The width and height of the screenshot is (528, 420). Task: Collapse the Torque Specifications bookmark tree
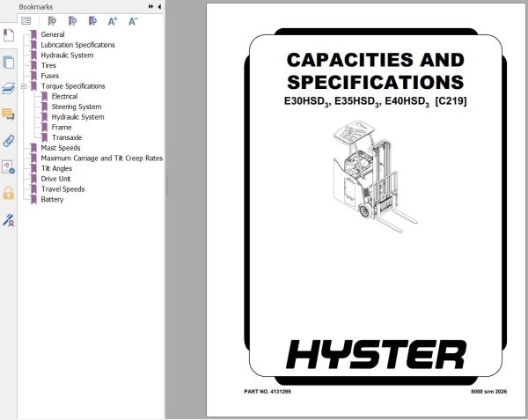pyautogui.click(x=24, y=86)
